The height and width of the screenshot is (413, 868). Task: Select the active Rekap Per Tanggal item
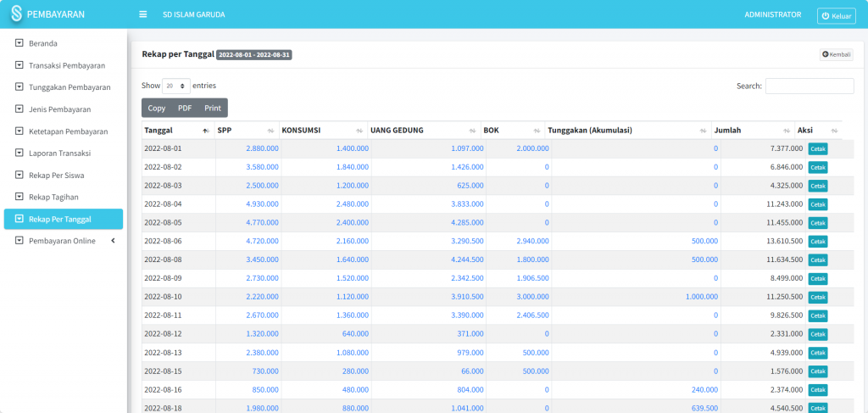tap(63, 219)
